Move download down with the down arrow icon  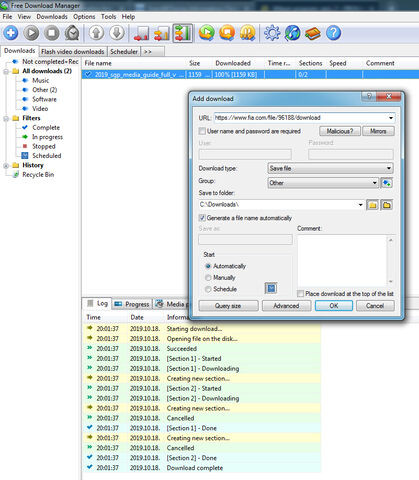pos(117,33)
